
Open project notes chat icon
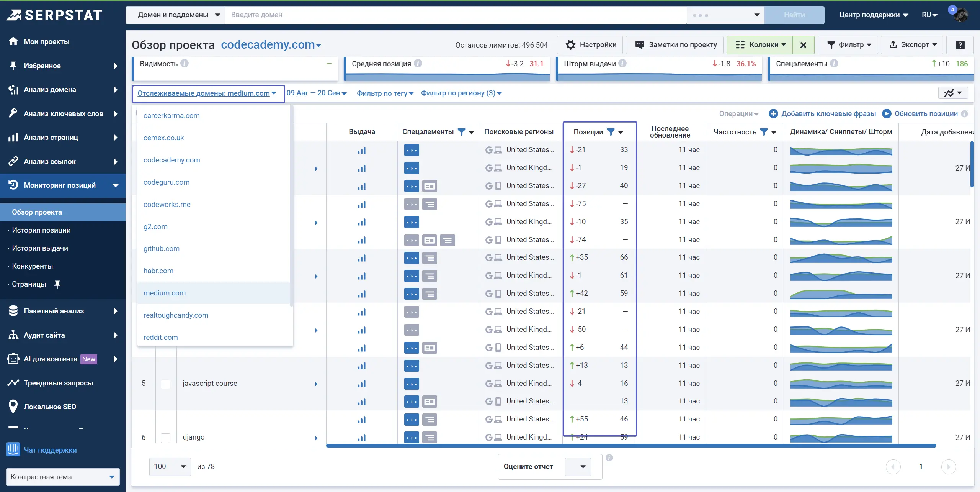(639, 45)
